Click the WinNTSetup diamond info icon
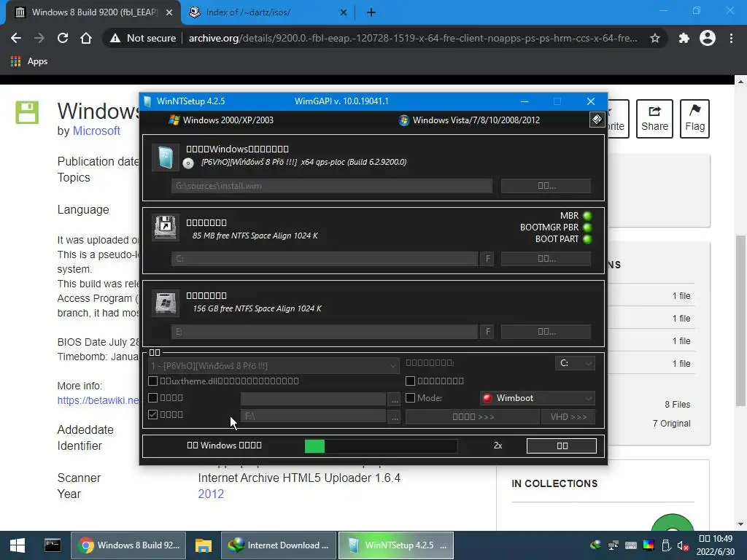Viewport: 747px width, 560px height. point(597,120)
